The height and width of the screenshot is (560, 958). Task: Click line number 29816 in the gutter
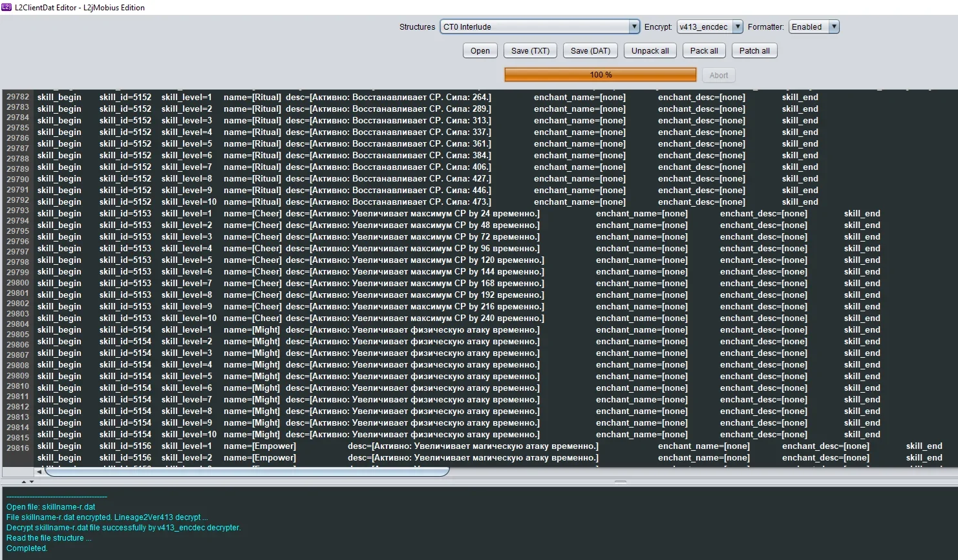click(18, 448)
